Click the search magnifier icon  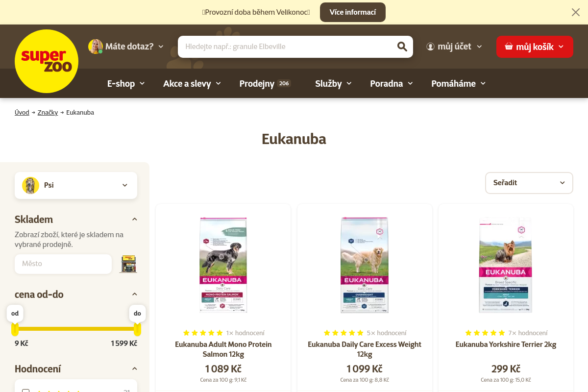402,47
